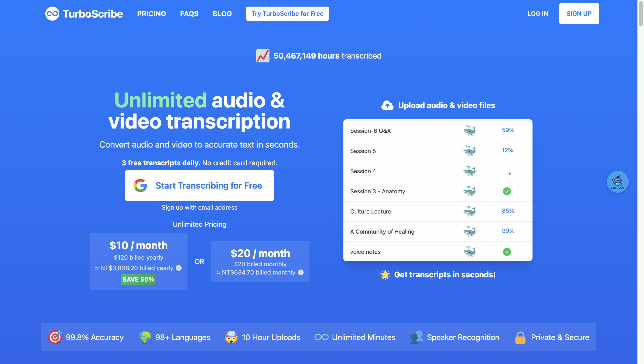Screen dimensions: 644x364
Task: Click the cloud upload icon
Action: click(x=387, y=105)
